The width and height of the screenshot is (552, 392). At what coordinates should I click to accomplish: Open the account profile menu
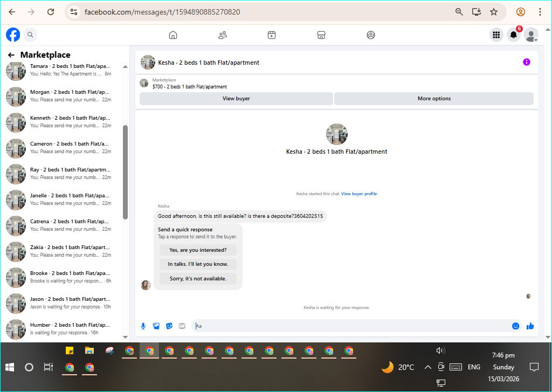[x=531, y=35]
